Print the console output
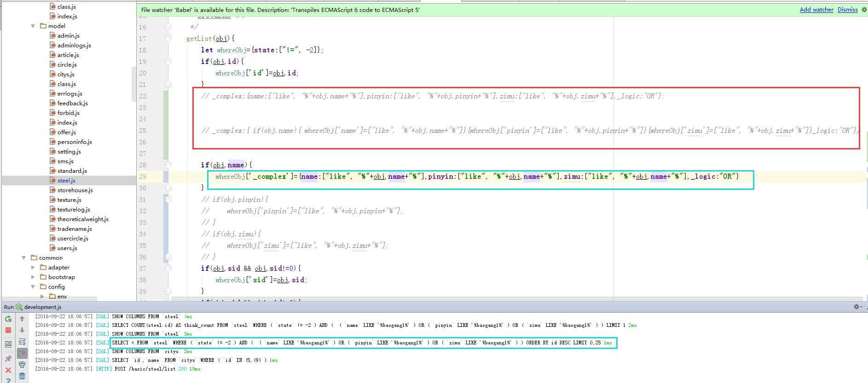This screenshot has height=383, width=868. pos(22,365)
